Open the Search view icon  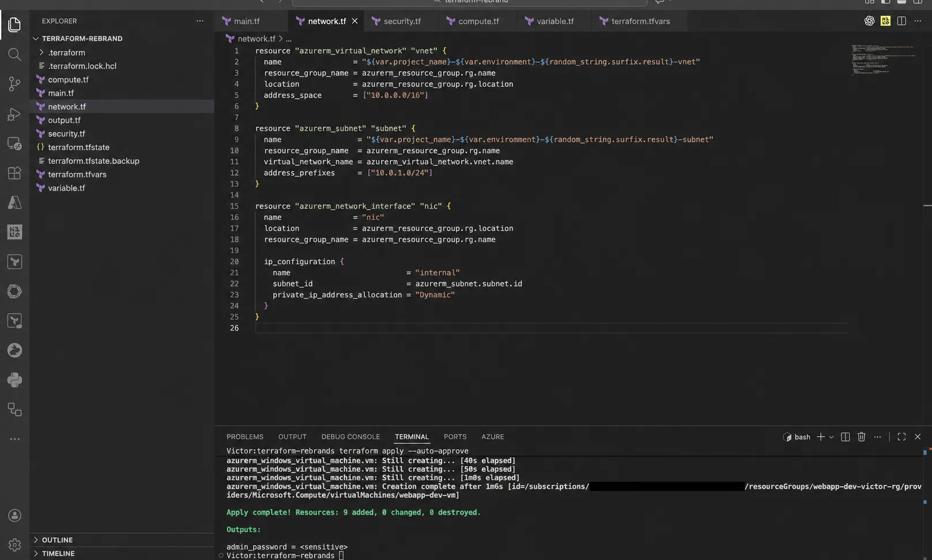(14, 55)
